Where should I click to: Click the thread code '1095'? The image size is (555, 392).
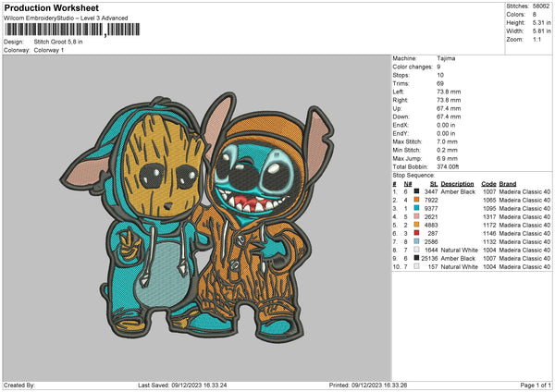[x=489, y=208]
